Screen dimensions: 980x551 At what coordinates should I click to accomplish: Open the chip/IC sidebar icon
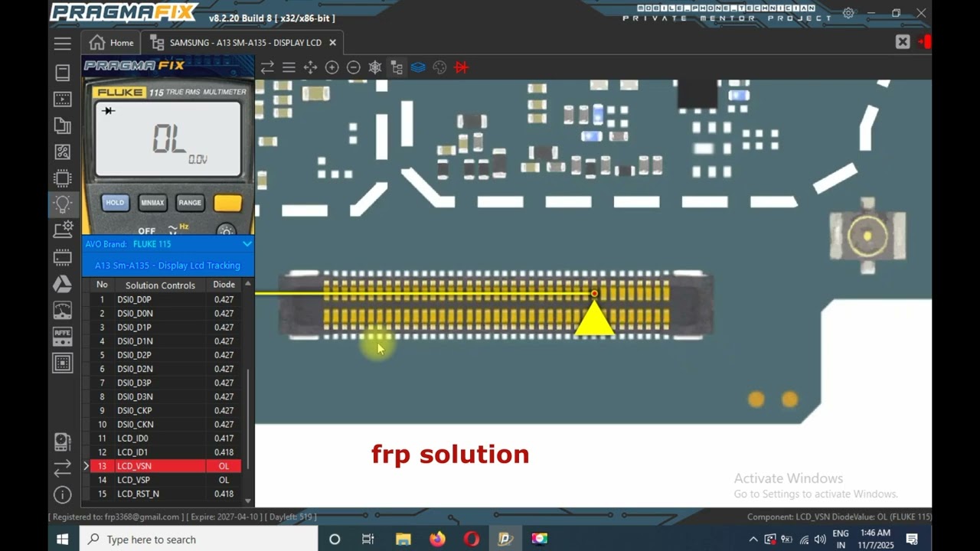pos(63,178)
